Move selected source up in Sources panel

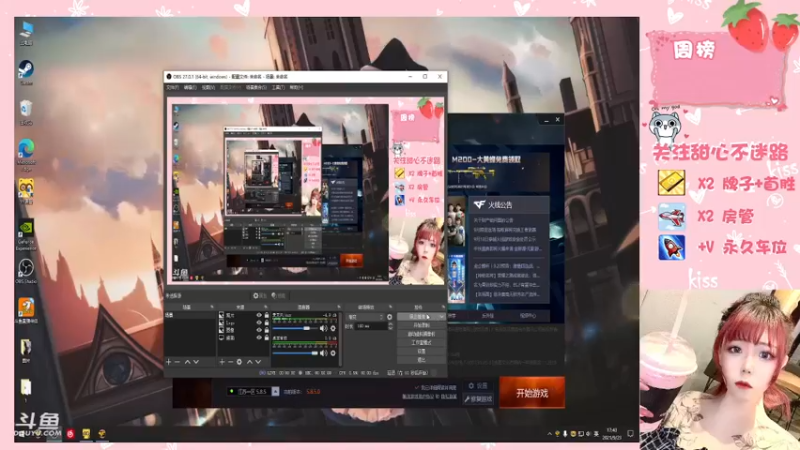point(249,362)
